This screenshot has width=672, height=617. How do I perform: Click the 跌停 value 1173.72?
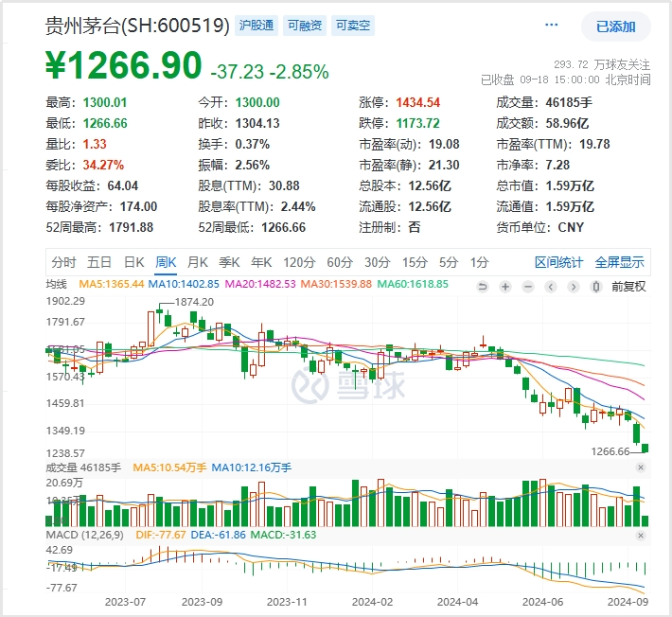point(417,123)
